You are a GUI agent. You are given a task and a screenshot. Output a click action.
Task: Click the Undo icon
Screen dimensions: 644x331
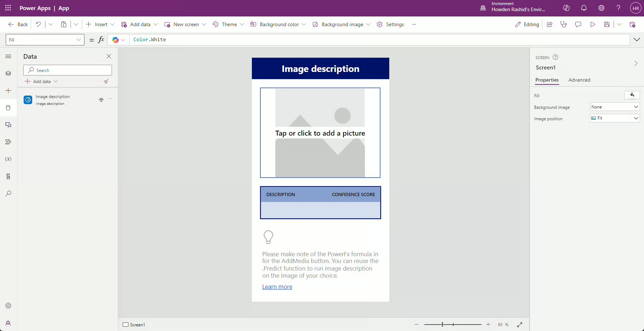38,24
